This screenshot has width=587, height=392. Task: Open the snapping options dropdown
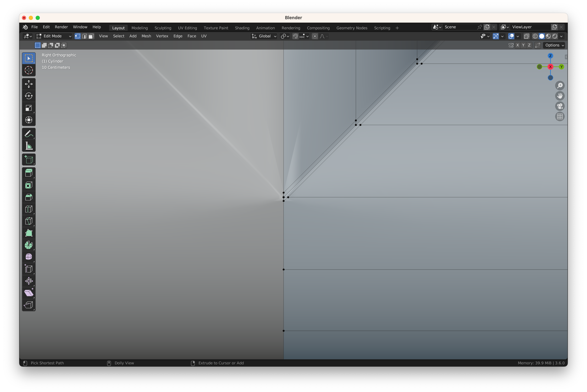coord(304,36)
